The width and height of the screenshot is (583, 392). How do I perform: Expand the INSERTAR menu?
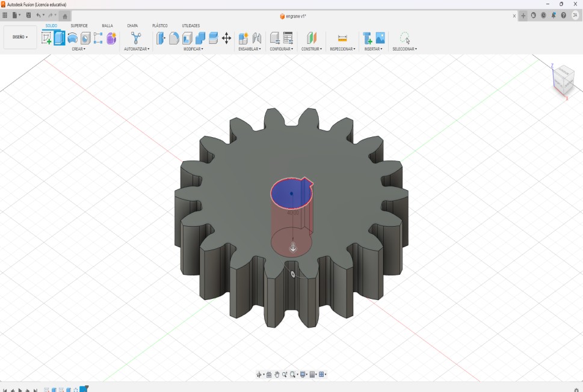point(373,49)
